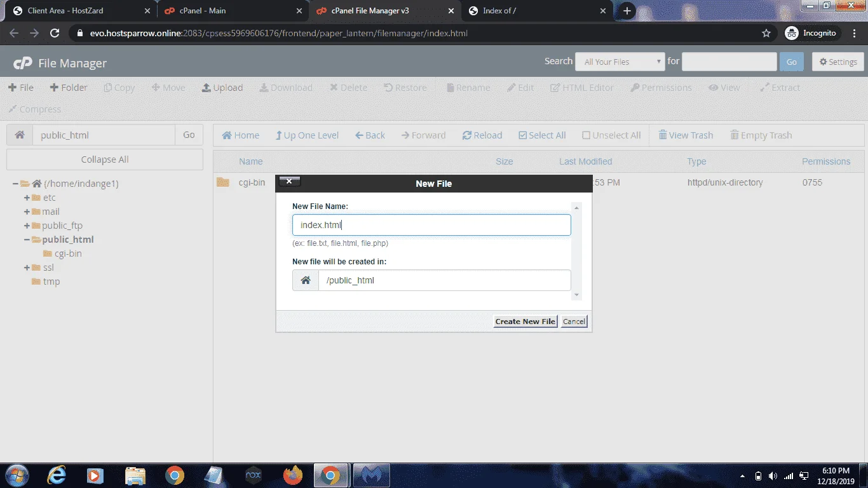Click View Trash
The image size is (868, 488).
click(686, 135)
